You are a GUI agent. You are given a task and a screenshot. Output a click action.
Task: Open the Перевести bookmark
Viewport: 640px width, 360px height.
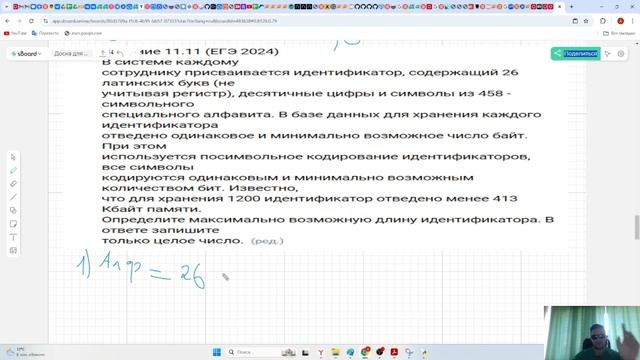[45, 33]
